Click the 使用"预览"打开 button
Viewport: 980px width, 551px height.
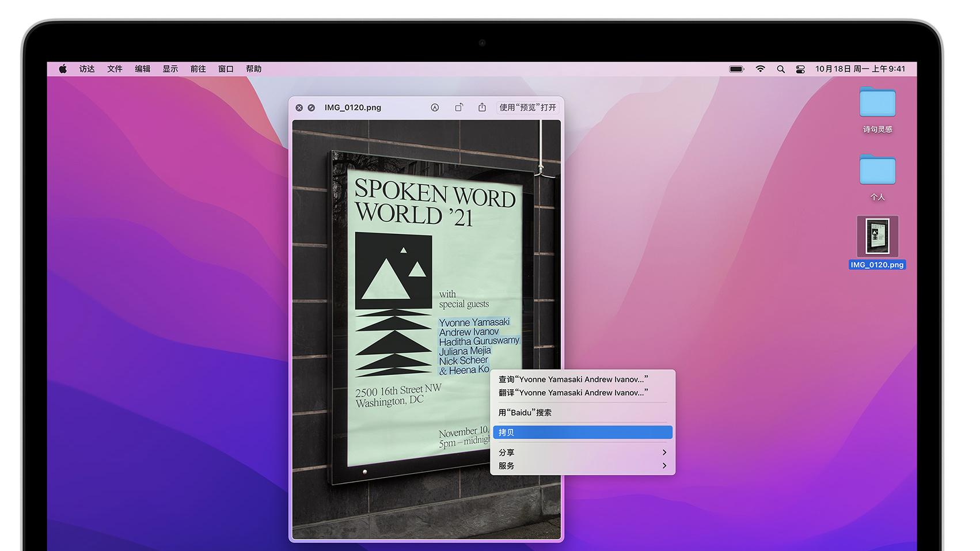point(527,108)
